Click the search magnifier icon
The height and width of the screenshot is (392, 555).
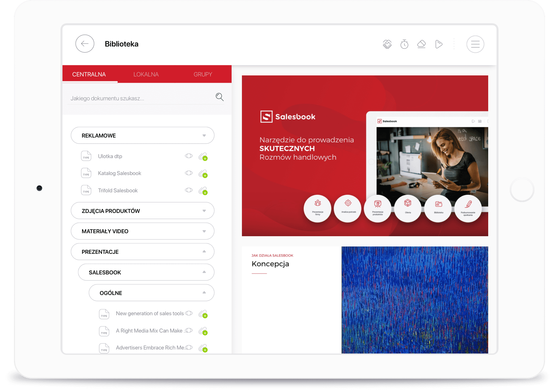pyautogui.click(x=219, y=97)
